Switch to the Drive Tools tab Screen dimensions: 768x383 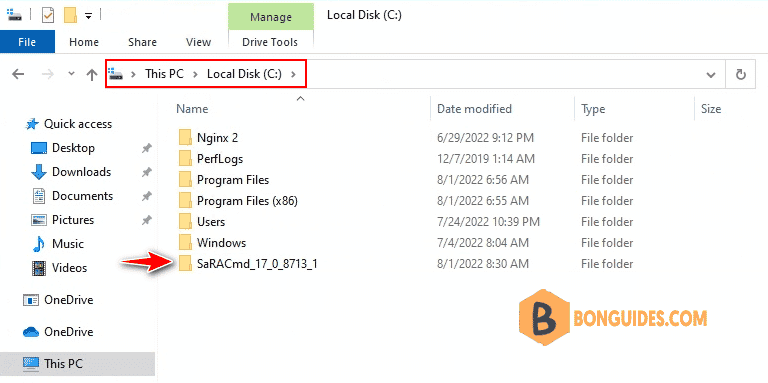270,42
